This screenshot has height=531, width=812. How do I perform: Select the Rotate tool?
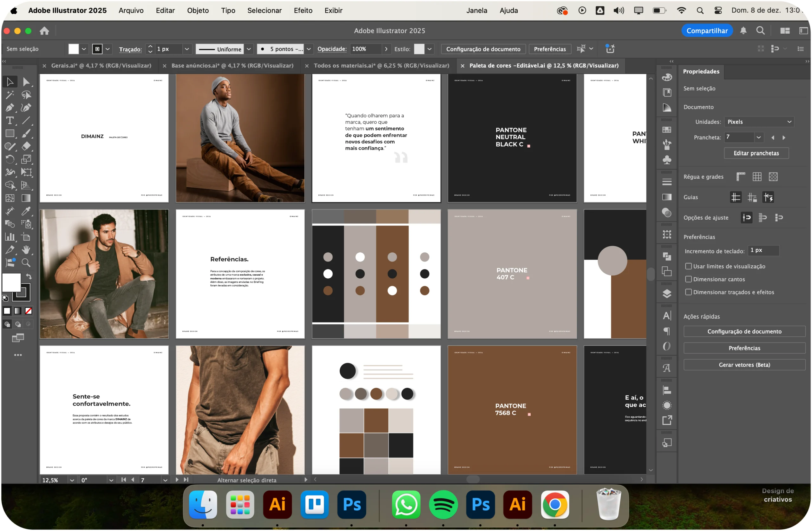(x=10, y=159)
